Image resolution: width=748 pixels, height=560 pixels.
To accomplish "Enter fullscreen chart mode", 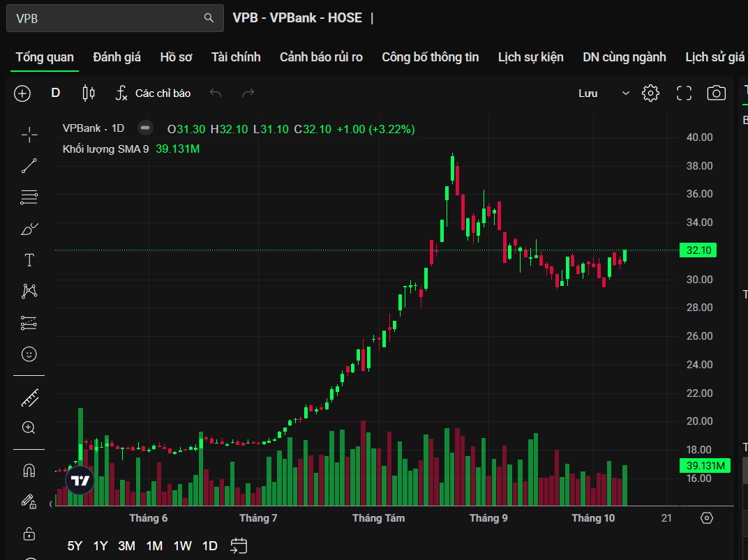I will (684, 93).
